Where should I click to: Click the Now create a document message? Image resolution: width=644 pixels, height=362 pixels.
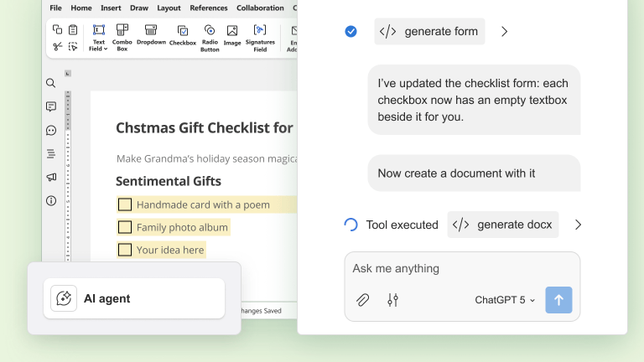(474, 173)
